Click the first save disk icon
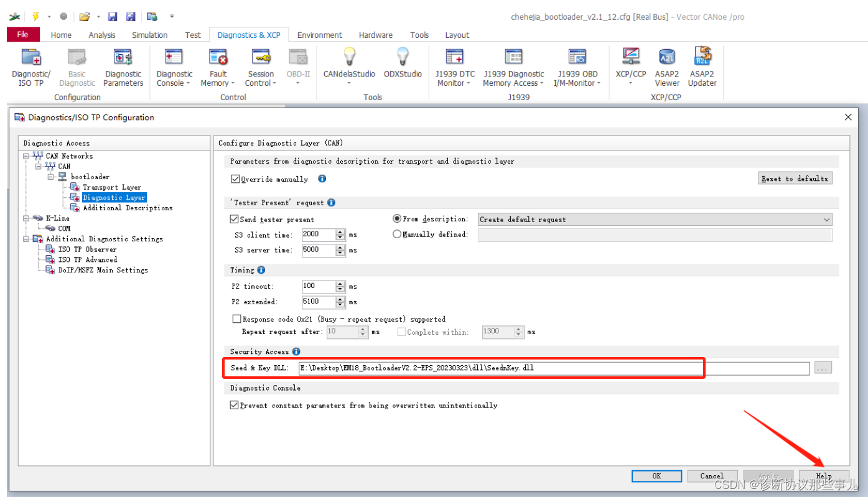 113,16
